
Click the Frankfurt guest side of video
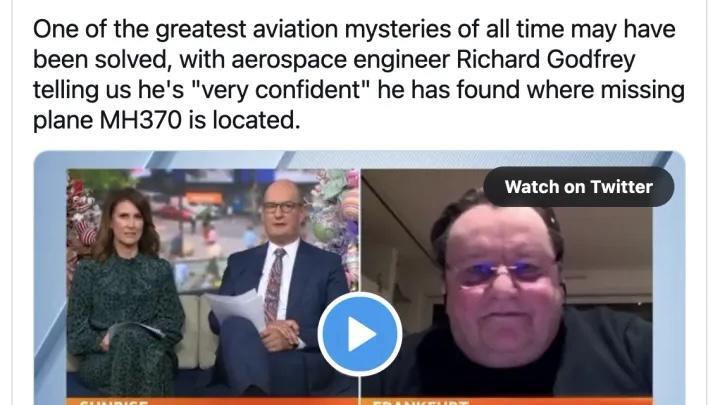pos(506,282)
